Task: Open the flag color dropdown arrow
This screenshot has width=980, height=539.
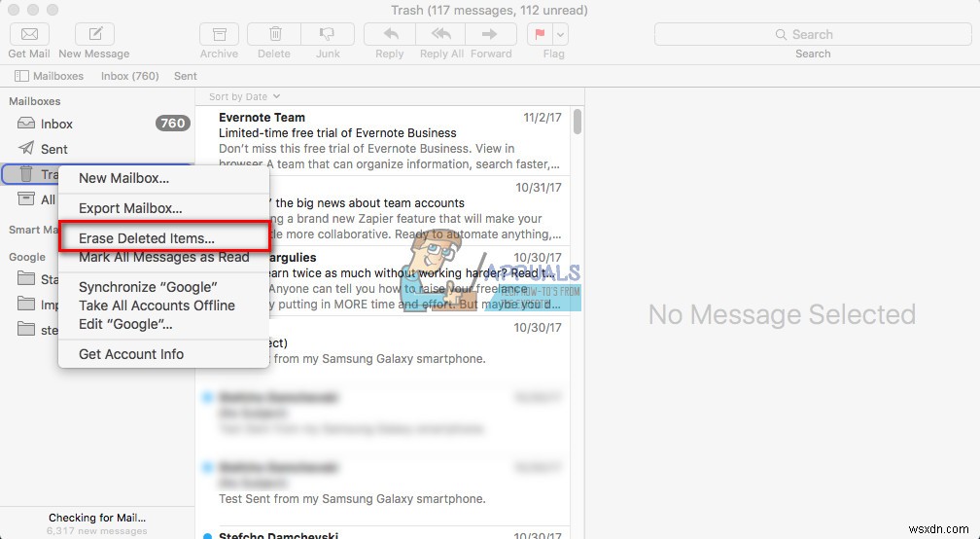Action: tap(561, 34)
